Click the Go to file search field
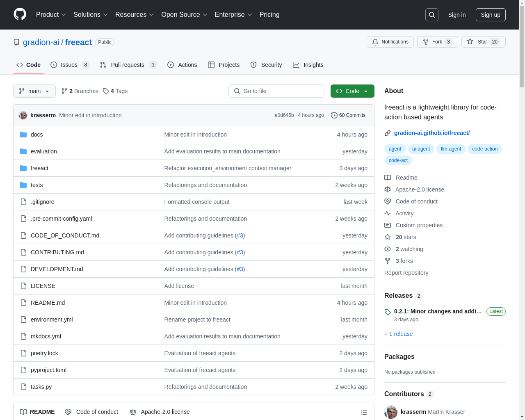The width and height of the screenshot is (525, 420). click(276, 91)
